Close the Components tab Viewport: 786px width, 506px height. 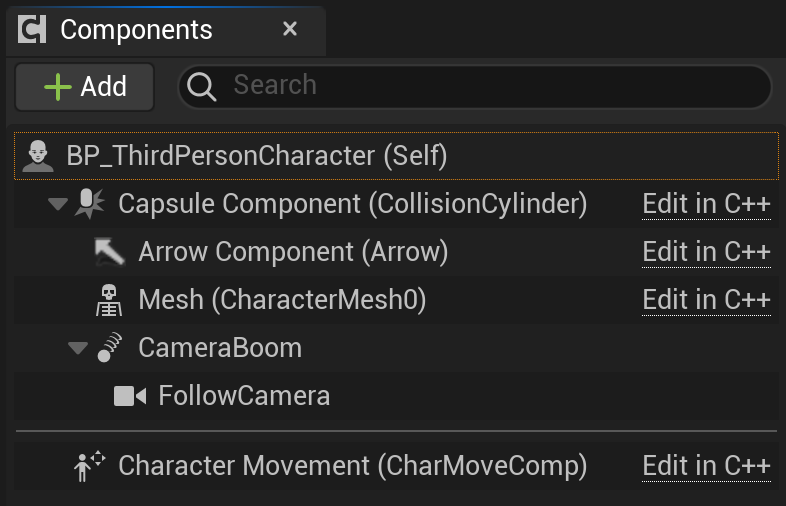[x=290, y=29]
